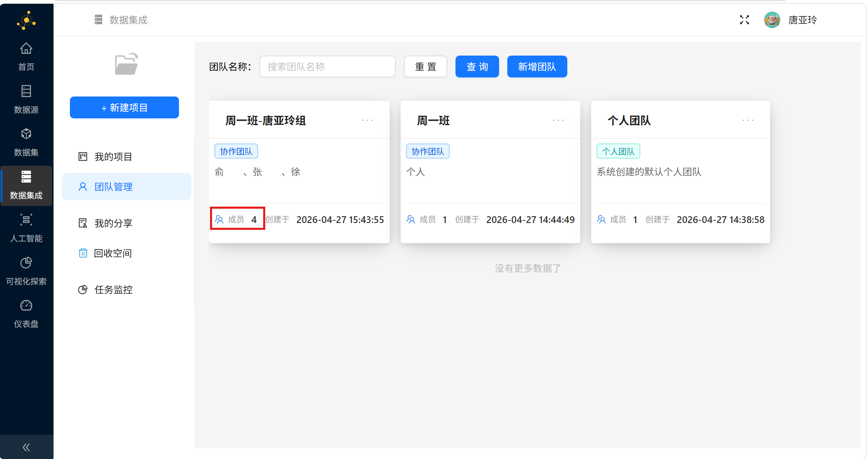Open more options on 个人团队 card
868x459 pixels.
click(x=748, y=120)
